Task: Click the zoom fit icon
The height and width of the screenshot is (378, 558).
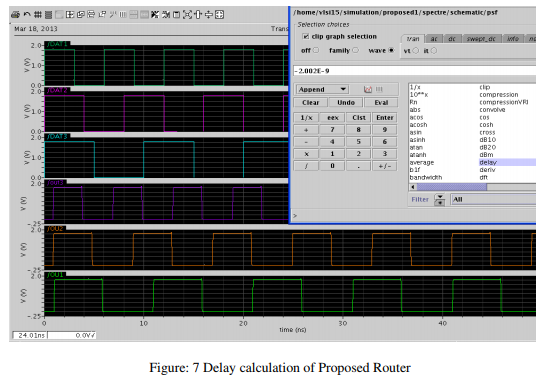Action: tap(187, 15)
